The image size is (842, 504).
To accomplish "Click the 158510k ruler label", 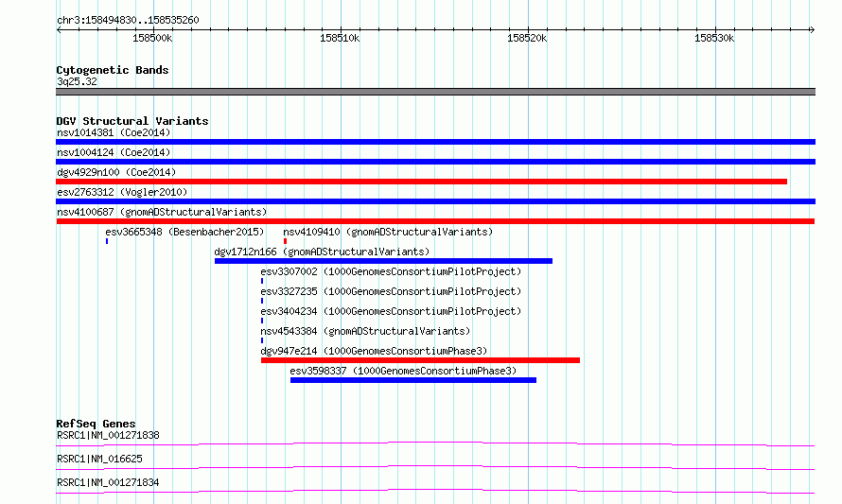I will 340,38.
